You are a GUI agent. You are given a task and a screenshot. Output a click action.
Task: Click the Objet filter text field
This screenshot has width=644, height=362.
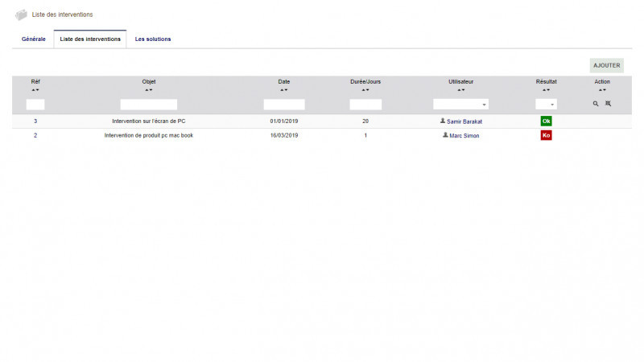coord(148,105)
